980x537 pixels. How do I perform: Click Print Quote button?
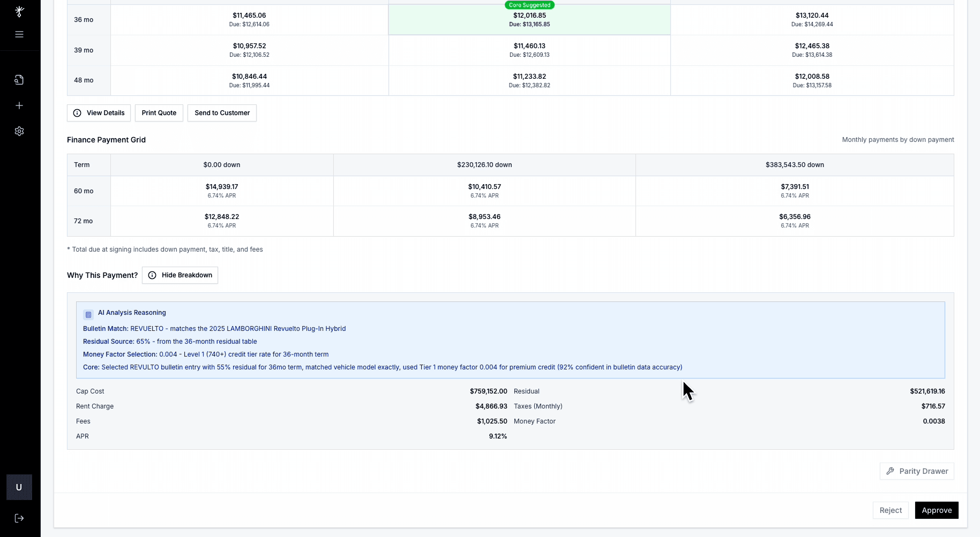click(x=159, y=113)
